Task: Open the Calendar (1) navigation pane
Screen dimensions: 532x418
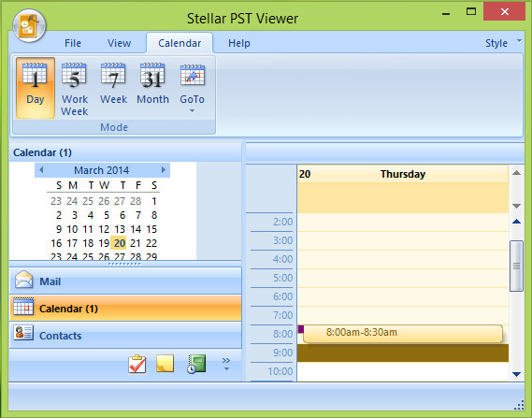Action: 125,308
